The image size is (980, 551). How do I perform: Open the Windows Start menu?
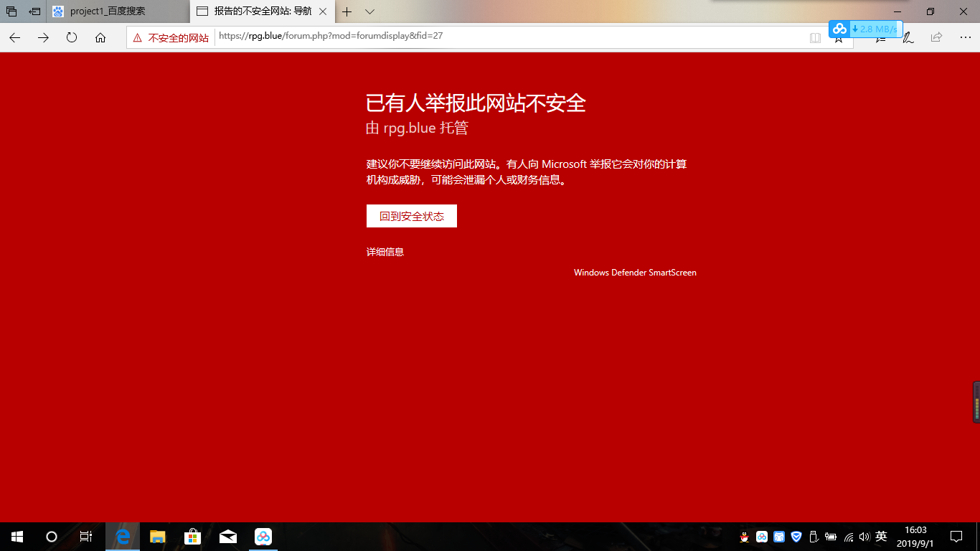17,537
